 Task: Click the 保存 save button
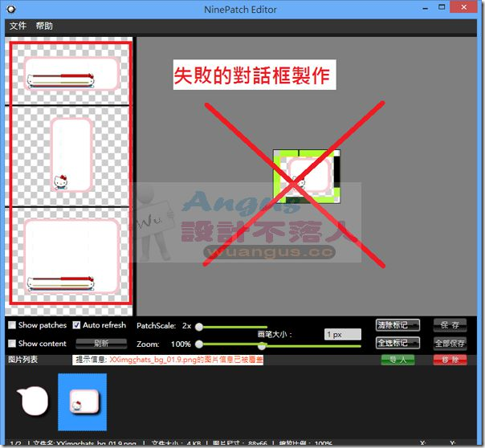coord(450,325)
